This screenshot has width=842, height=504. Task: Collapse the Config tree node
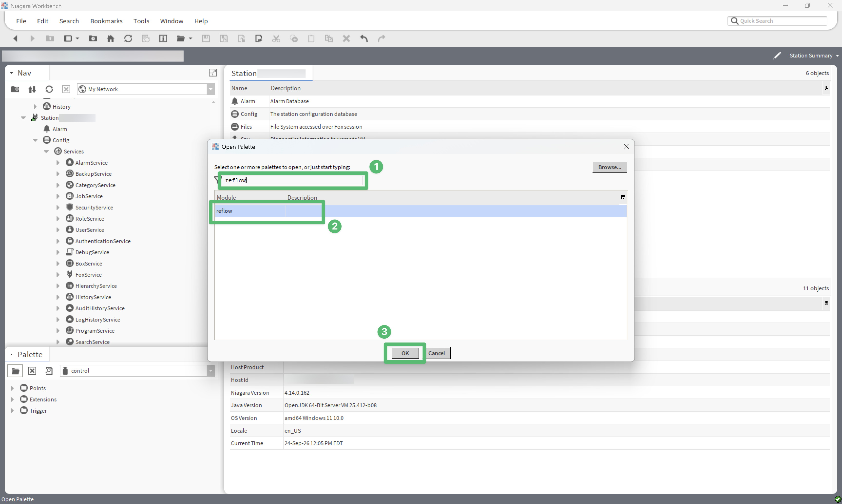35,140
